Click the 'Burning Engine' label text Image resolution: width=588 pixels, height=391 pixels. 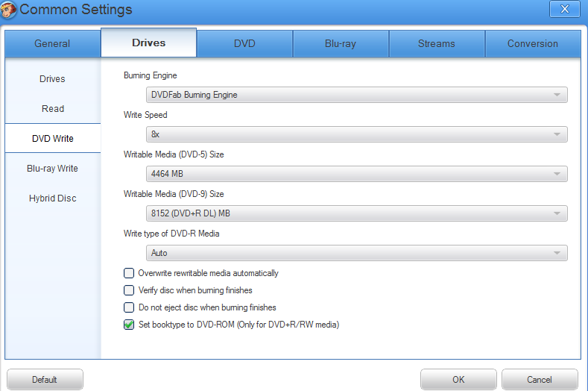click(x=150, y=75)
